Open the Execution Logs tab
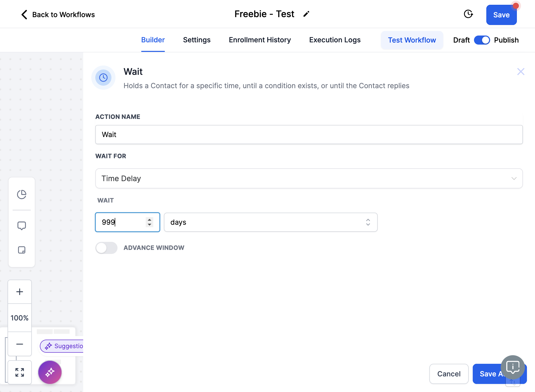The width and height of the screenshot is (535, 392). [335, 40]
